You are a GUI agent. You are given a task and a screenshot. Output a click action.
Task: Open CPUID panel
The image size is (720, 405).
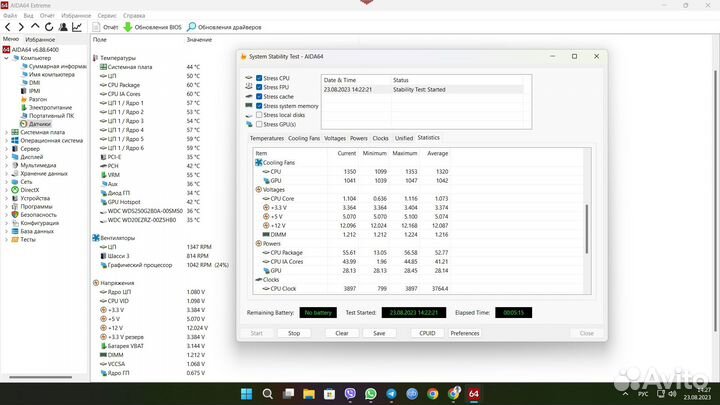(427, 333)
